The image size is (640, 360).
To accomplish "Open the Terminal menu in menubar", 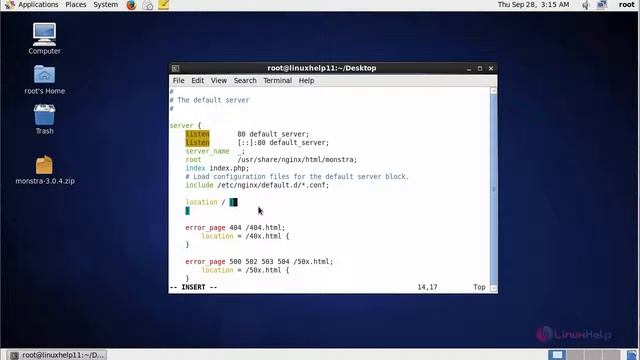I will point(278,80).
